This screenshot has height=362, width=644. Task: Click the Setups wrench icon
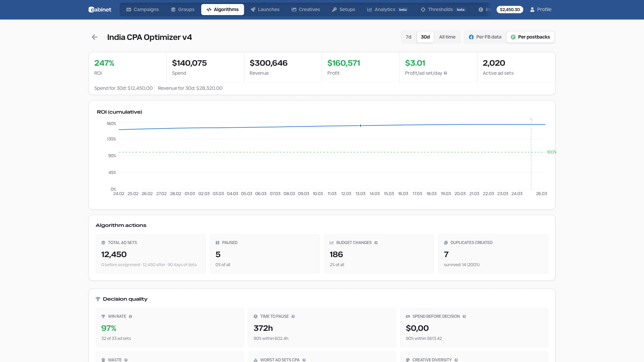click(334, 9)
